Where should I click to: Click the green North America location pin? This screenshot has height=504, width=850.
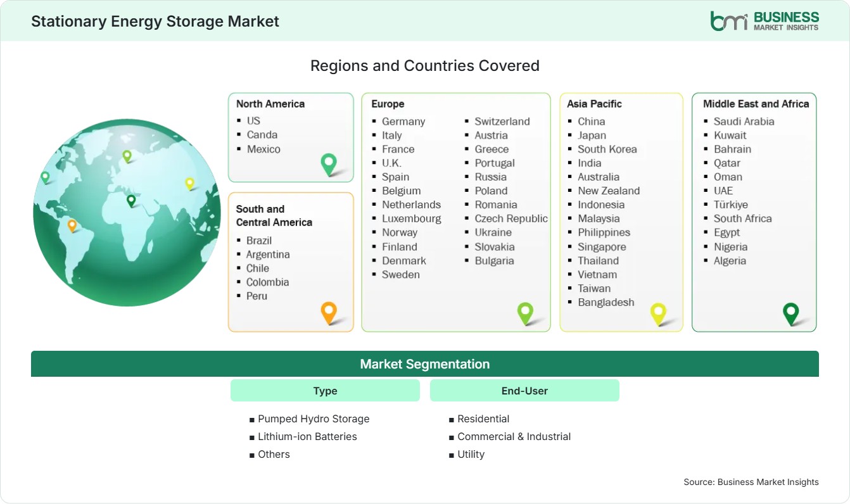(329, 165)
